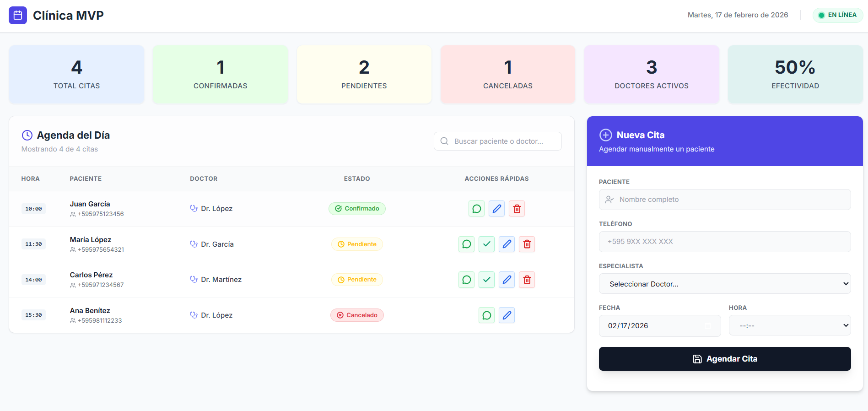868x411 pixels.
Task: Edit Carlos Pérez's appointment
Action: pyautogui.click(x=507, y=280)
